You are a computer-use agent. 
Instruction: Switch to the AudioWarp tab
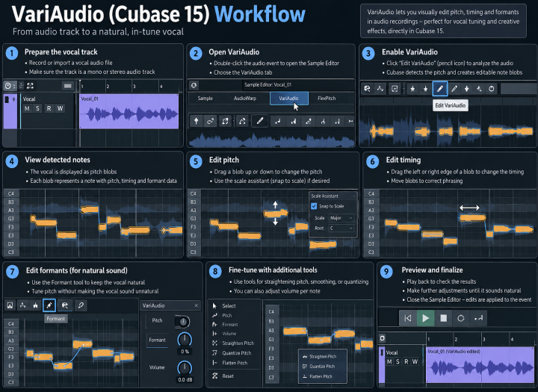point(245,99)
